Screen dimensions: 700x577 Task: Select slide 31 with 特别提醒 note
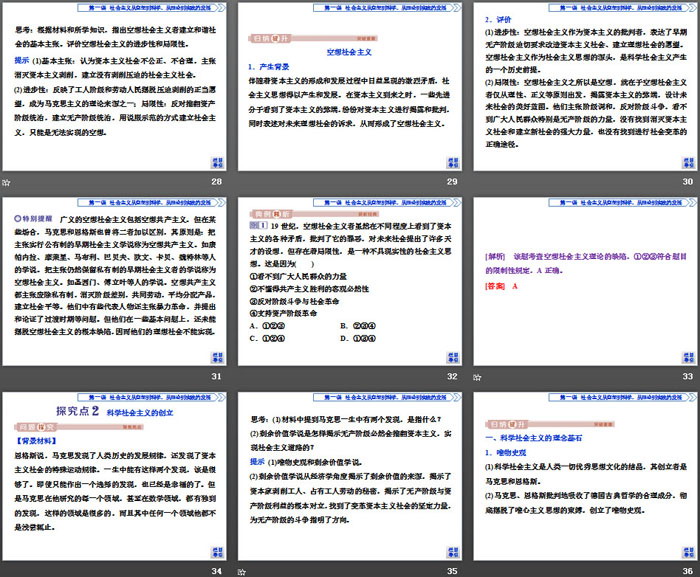pos(114,280)
